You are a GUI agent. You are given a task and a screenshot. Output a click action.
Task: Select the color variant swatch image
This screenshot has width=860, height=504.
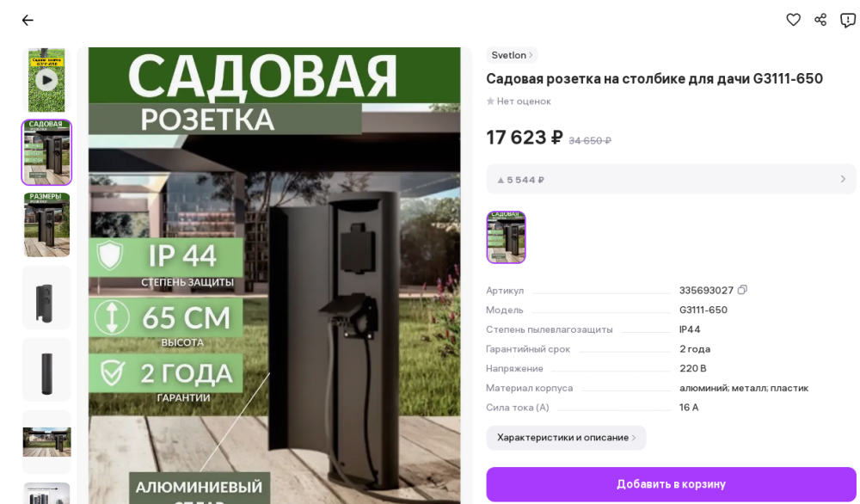tap(507, 237)
